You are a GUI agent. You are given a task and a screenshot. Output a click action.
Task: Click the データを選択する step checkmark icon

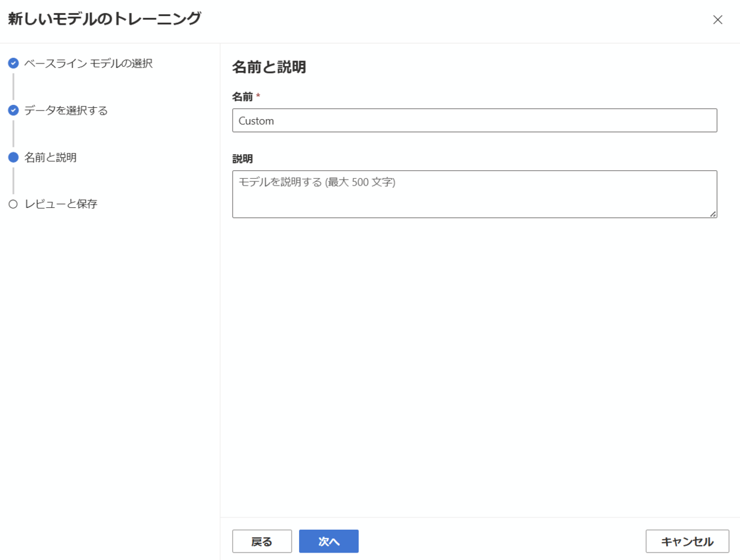tap(13, 110)
